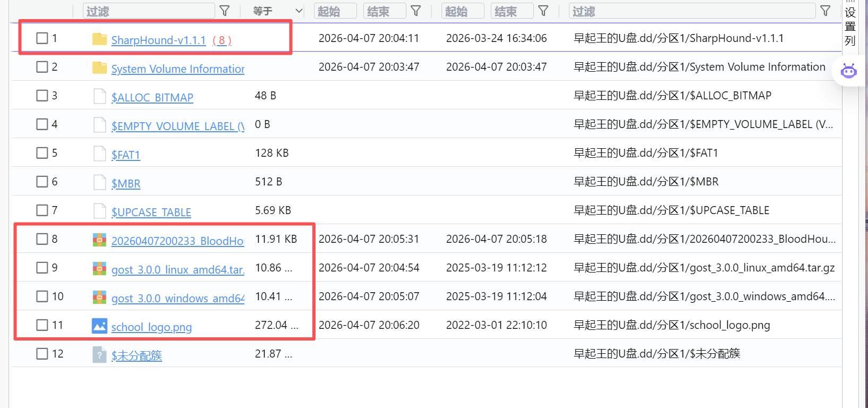
Task: Open the 等于 comparison dropdown
Action: [x=277, y=11]
